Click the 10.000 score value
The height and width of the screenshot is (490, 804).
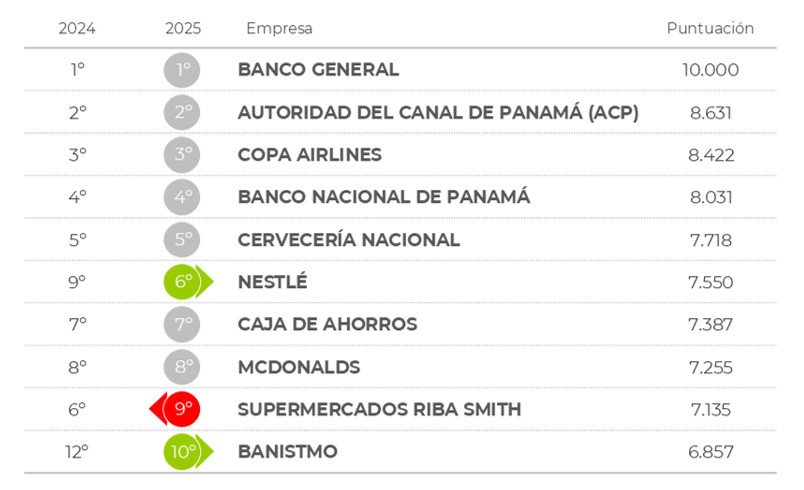click(711, 70)
